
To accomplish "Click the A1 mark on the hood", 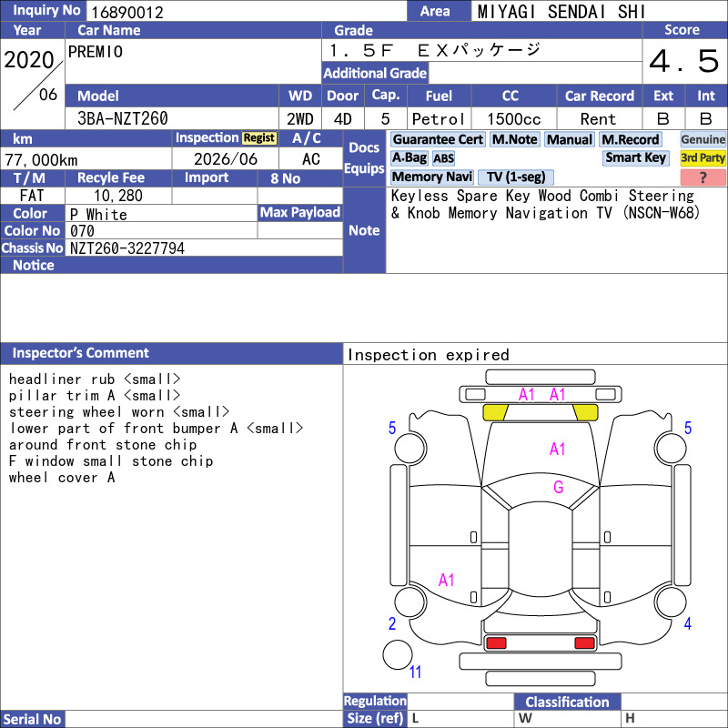I will [x=557, y=449].
